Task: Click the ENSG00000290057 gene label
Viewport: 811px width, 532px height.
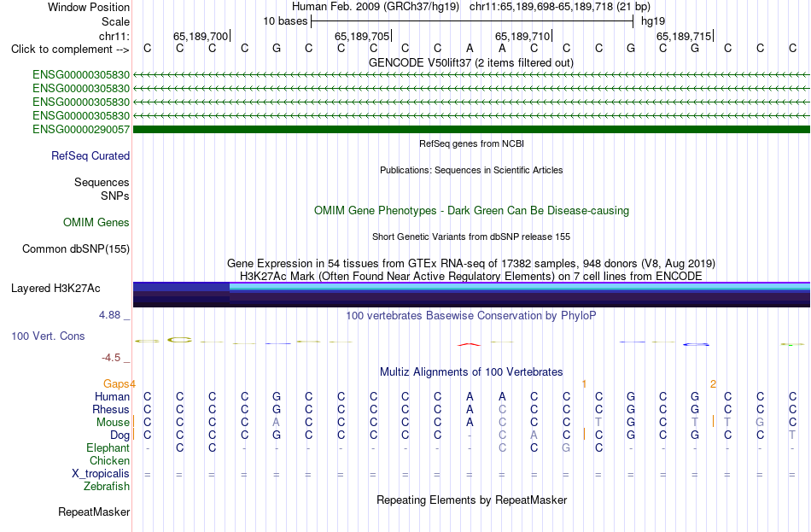Action: [81, 130]
